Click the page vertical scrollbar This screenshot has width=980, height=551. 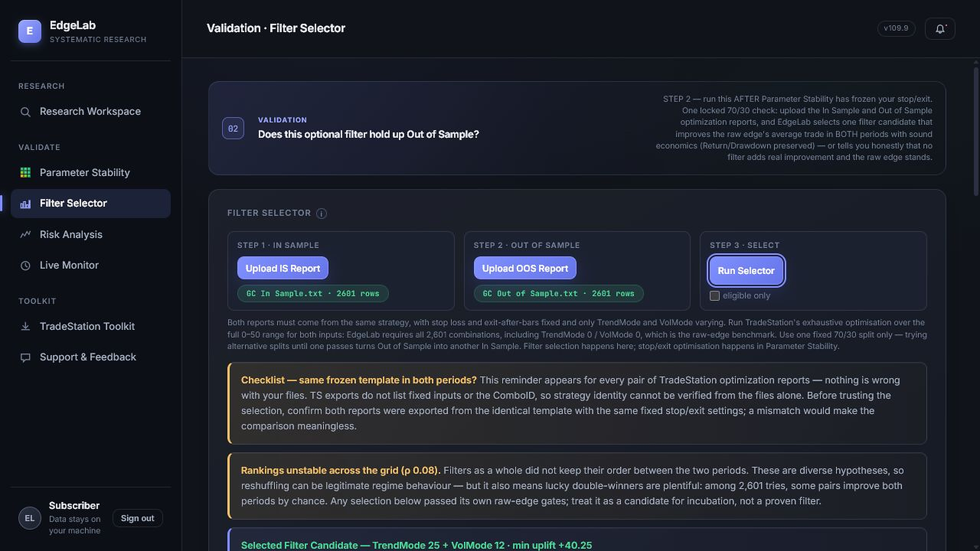(976, 132)
